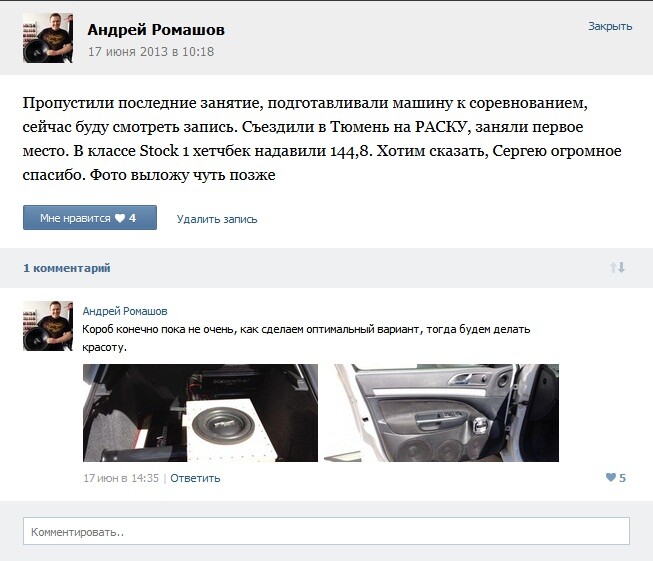Click the like count 4 on post

132,218
